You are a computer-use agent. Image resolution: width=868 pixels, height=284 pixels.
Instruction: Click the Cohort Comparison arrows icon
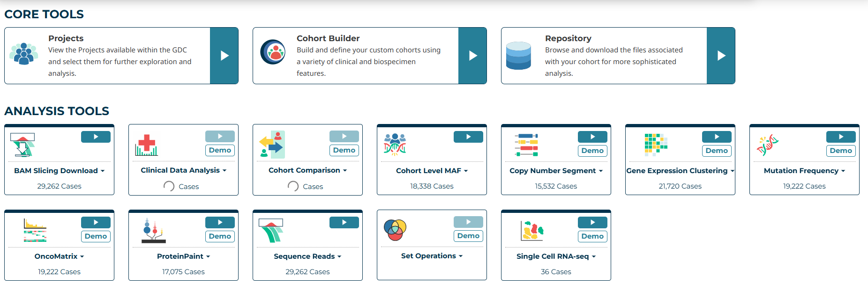(x=272, y=145)
